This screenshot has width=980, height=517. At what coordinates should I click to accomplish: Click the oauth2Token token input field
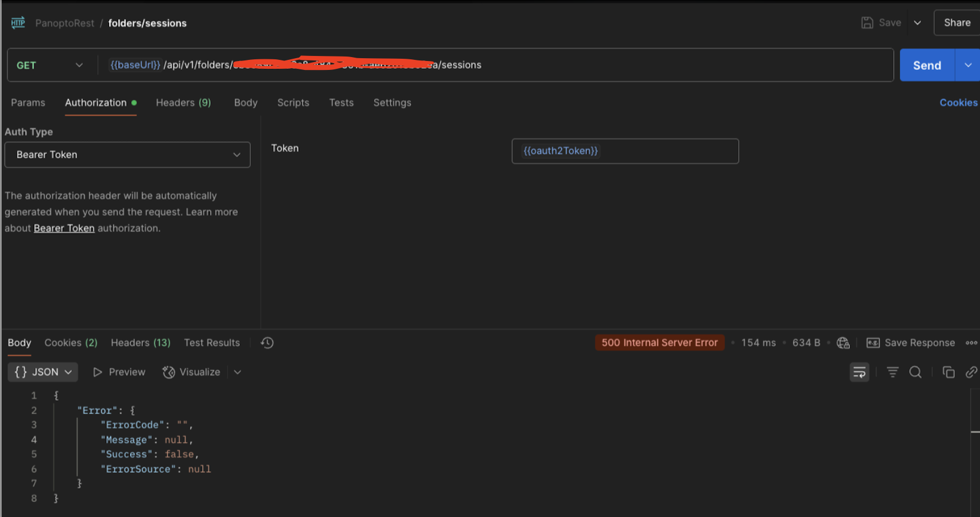coord(625,151)
